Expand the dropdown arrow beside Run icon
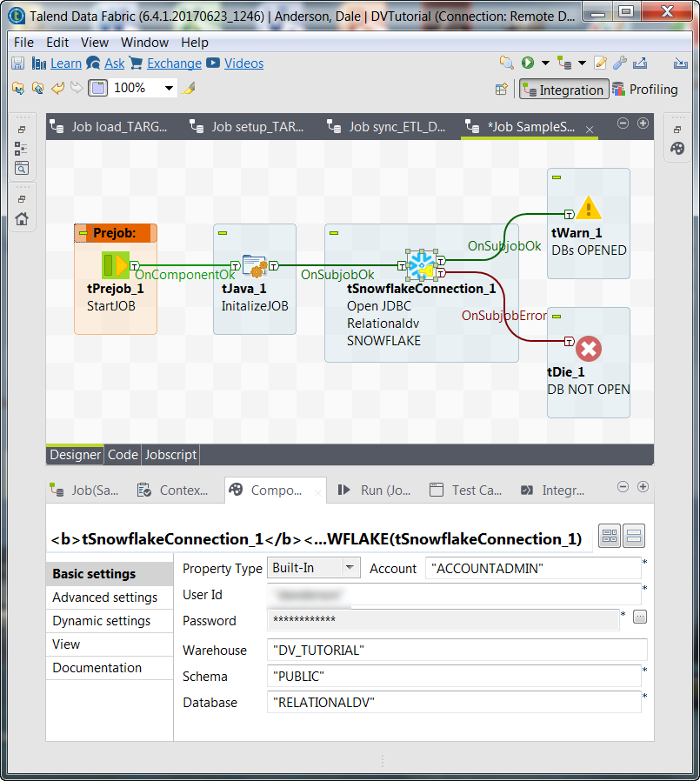Screen dimensions: 700x781 (x=545, y=63)
